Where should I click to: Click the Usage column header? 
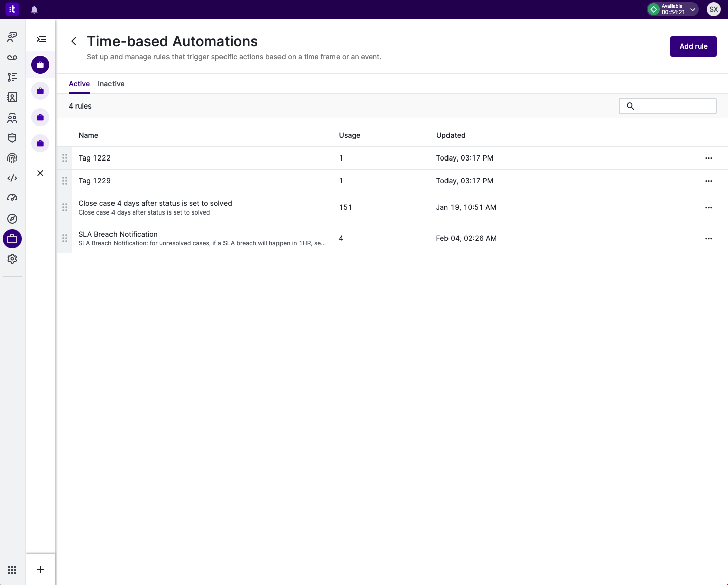(350, 135)
